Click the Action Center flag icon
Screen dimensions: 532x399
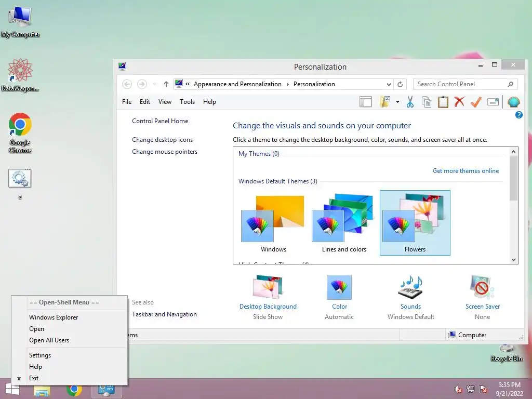[483, 389]
